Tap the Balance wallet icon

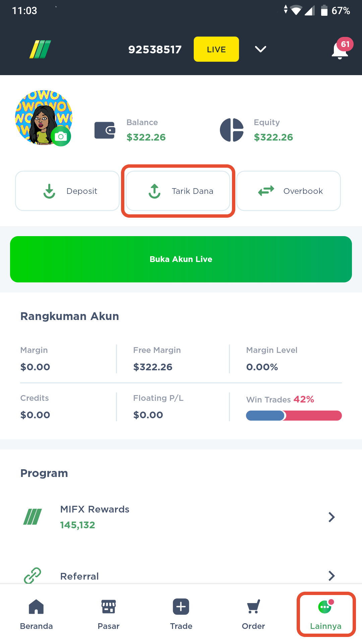point(105,130)
